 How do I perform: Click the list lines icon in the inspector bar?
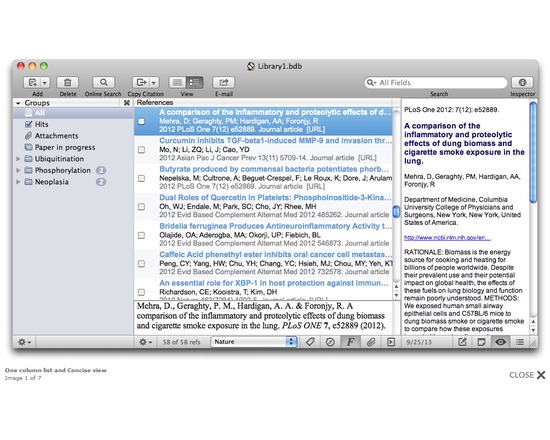520,342
